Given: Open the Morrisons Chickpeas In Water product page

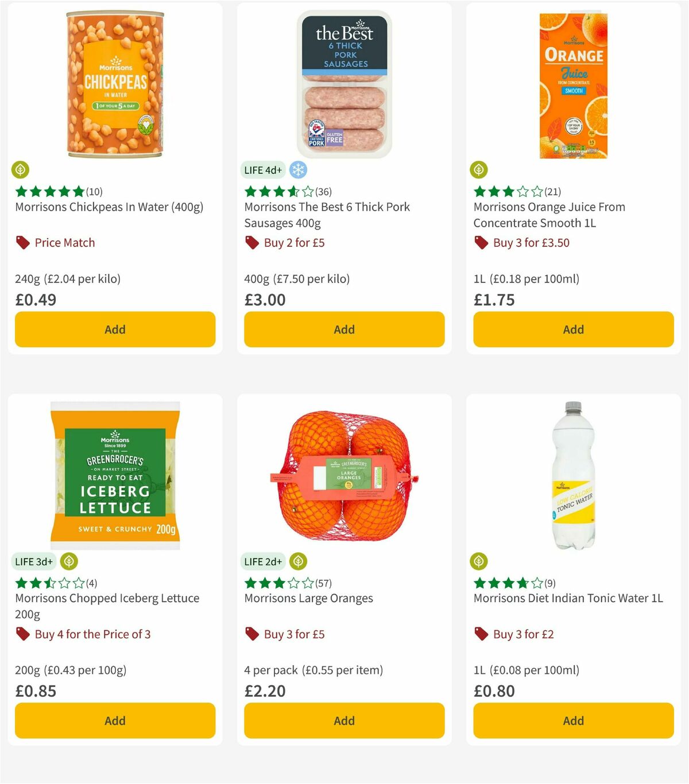Looking at the screenshot, I should coord(109,207).
